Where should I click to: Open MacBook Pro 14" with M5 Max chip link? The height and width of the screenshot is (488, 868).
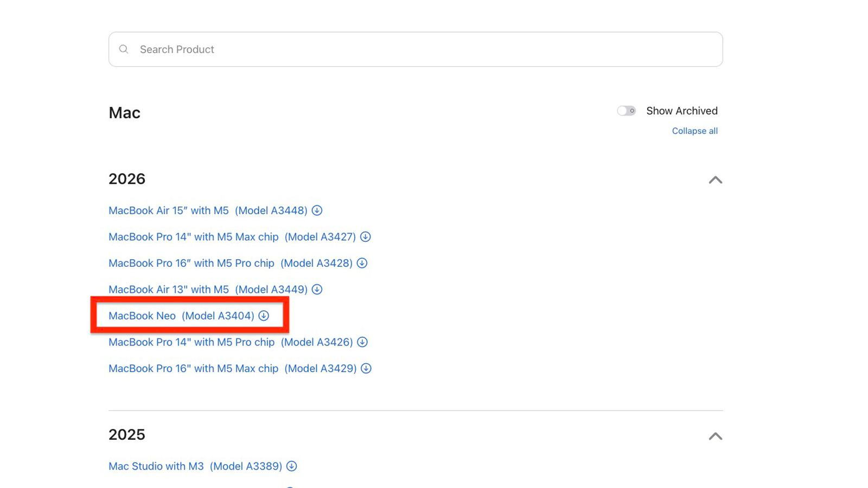point(232,237)
